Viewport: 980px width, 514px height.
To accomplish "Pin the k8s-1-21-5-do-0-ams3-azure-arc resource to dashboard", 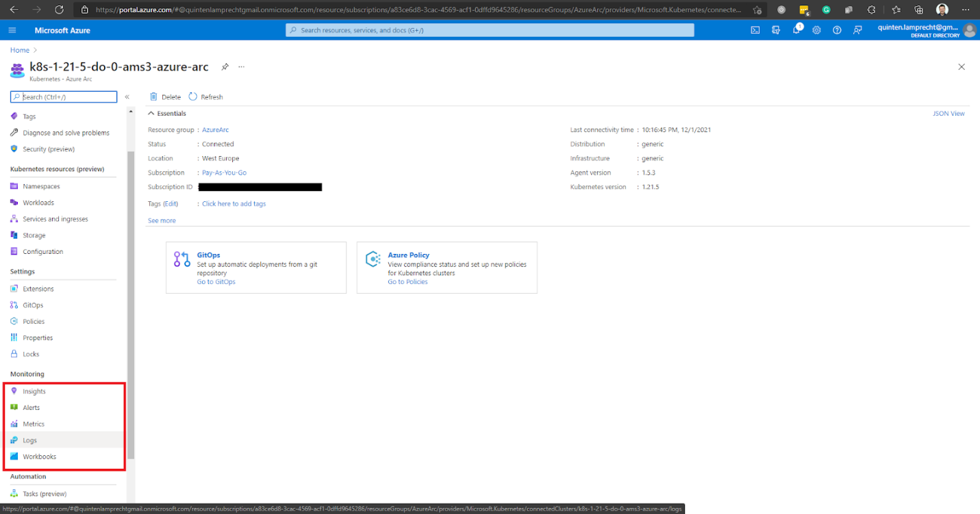I will (x=225, y=67).
